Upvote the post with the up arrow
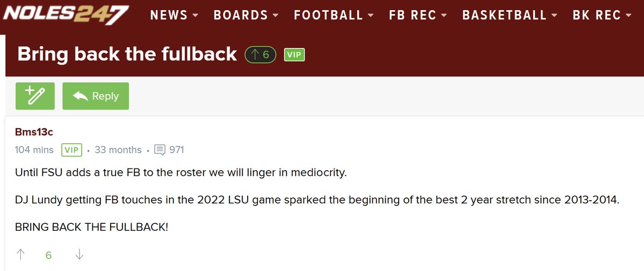The image size is (644, 271). 20,255
